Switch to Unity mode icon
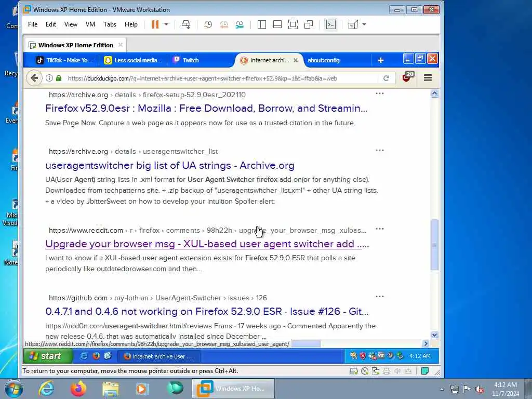The width and height of the screenshot is (532, 399). (x=309, y=24)
